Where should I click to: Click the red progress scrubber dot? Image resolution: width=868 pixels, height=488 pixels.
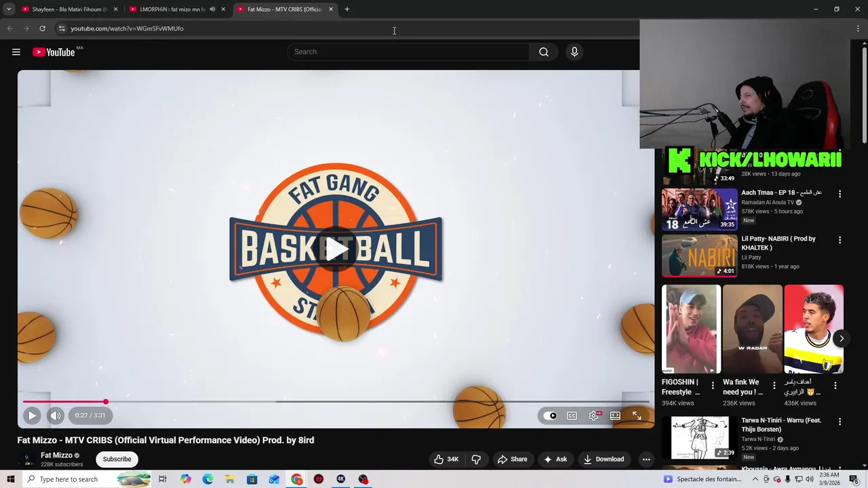pyautogui.click(x=106, y=402)
